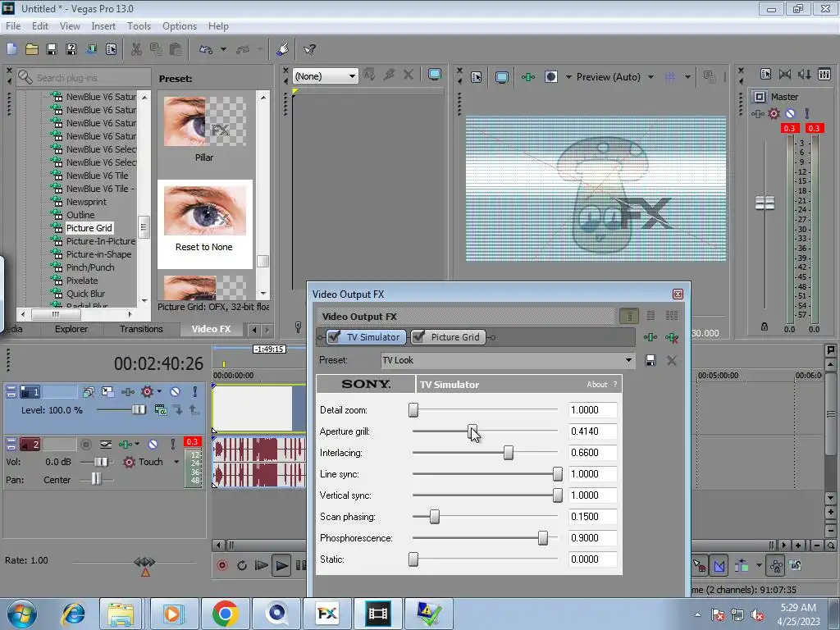This screenshot has height=630, width=840.
Task: Click the Search plug-ins field
Action: pyautogui.click(x=84, y=78)
